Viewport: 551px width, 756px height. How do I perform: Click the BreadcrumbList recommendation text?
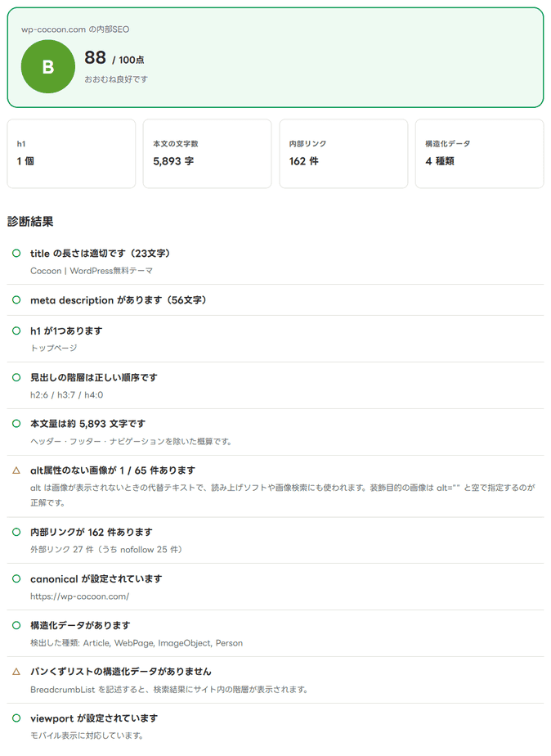pyautogui.click(x=169, y=690)
